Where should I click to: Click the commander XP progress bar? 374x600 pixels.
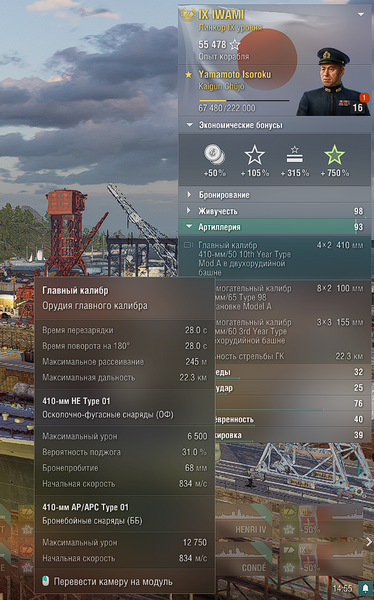244,101
